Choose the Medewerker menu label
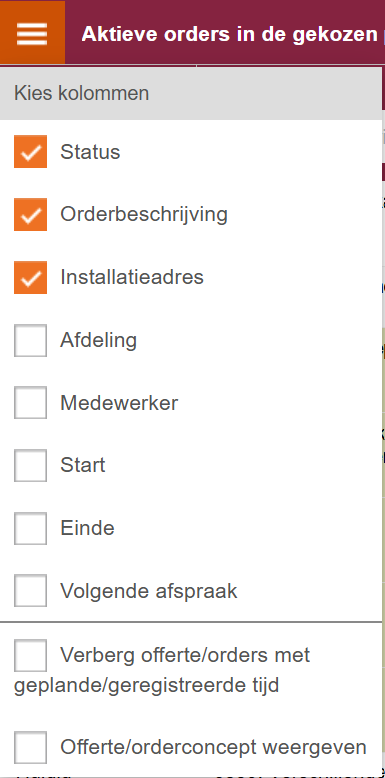This screenshot has width=385, height=778. point(119,403)
